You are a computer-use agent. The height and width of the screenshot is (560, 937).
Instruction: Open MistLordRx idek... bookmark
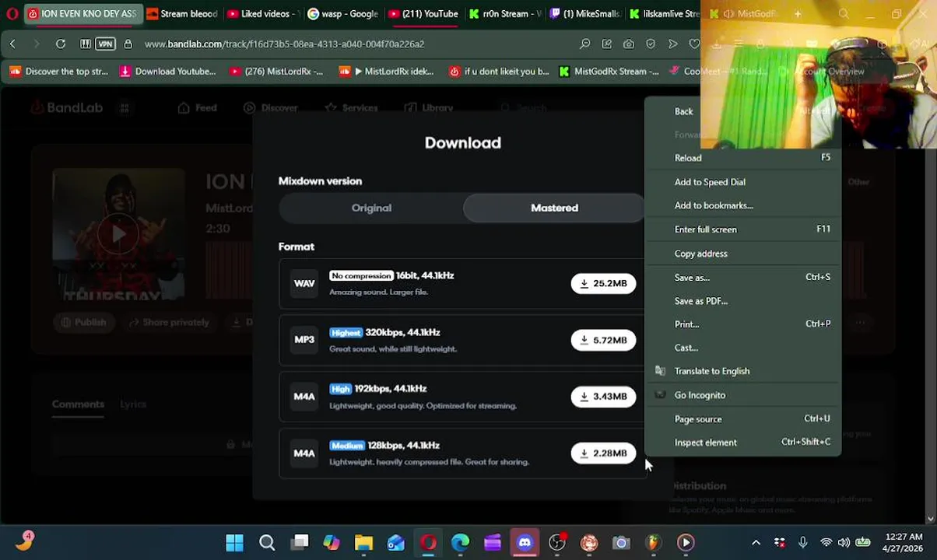387,72
